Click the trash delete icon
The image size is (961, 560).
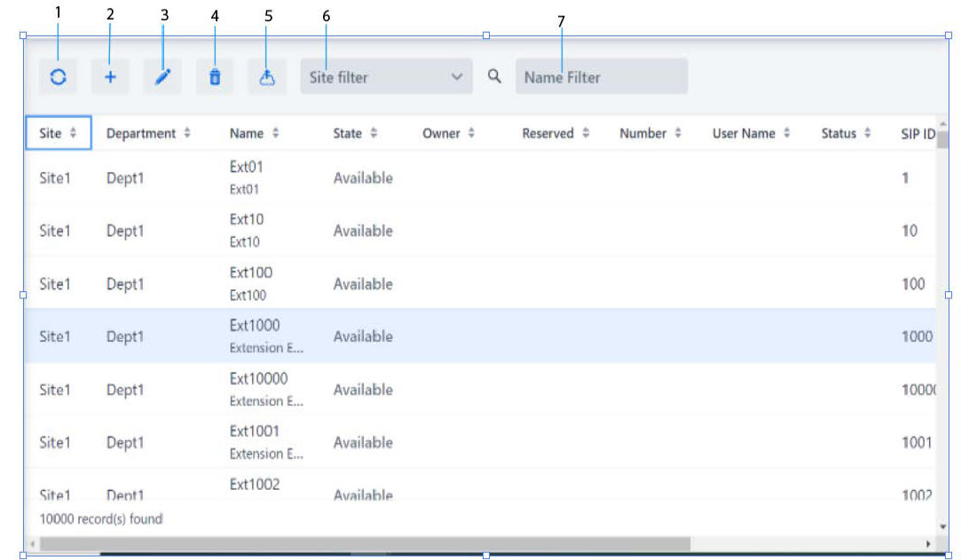point(215,77)
